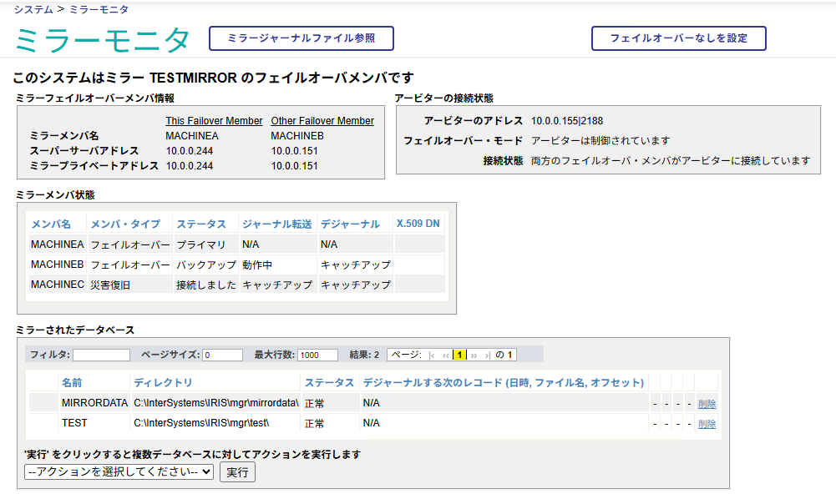This screenshot has height=504, width=836.
Task: Click the 最大行数 input field
Action: [317, 355]
